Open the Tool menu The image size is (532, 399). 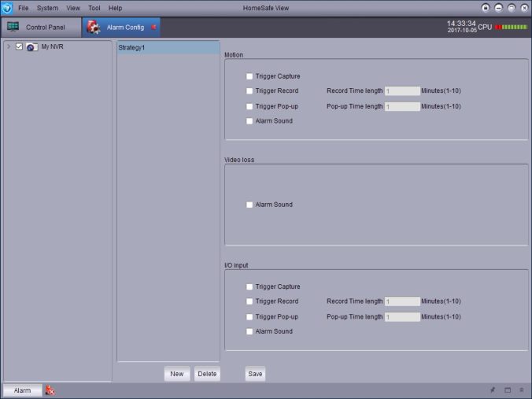pos(94,8)
